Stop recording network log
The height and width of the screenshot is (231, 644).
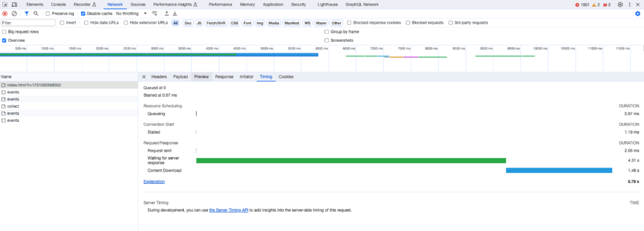click(5, 14)
